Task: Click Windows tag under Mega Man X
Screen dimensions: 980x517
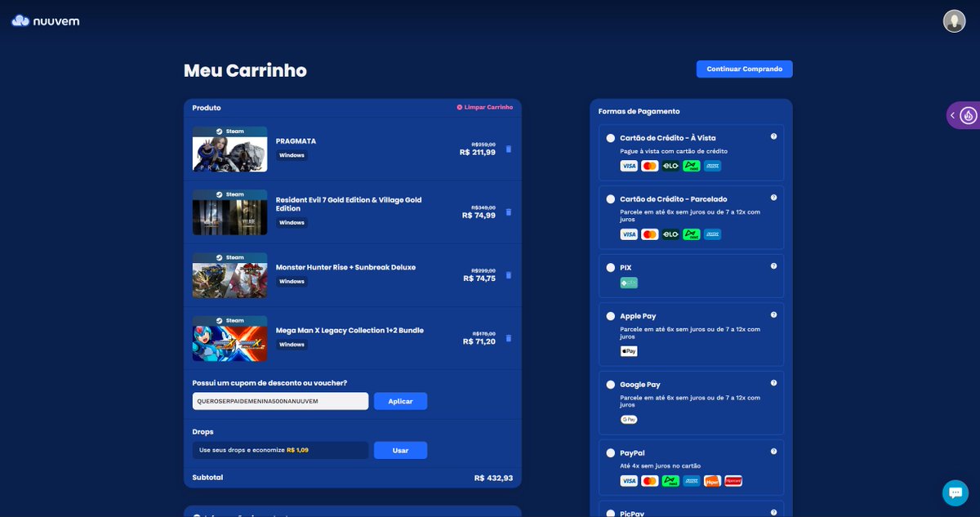Action: coord(292,345)
